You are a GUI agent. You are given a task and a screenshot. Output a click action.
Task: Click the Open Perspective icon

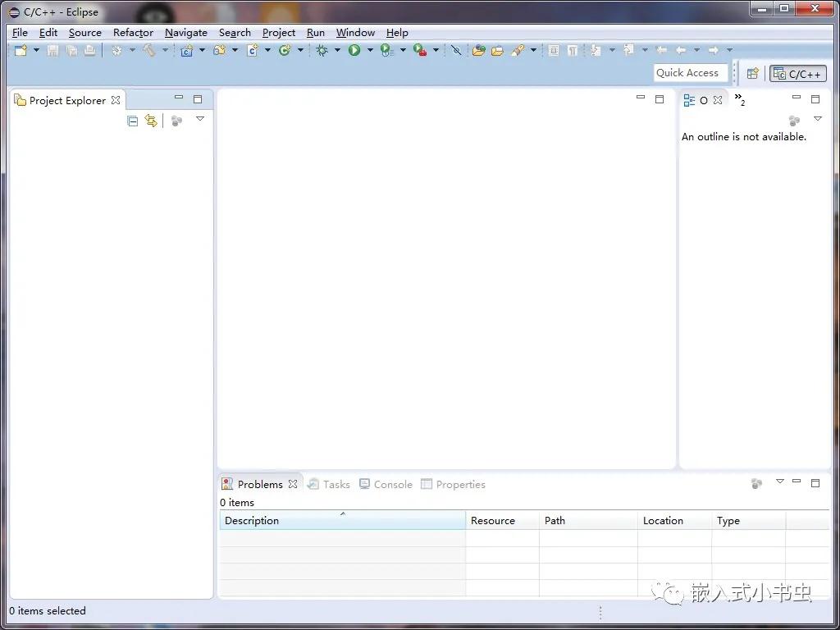point(753,73)
